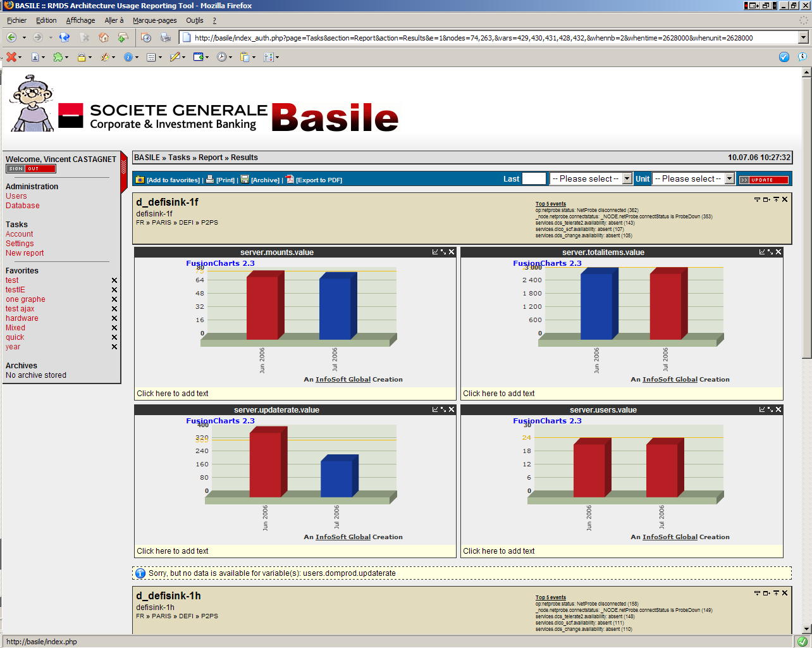
Task: Click move-to-top icon on d_defisink-1f header
Action: (x=776, y=199)
